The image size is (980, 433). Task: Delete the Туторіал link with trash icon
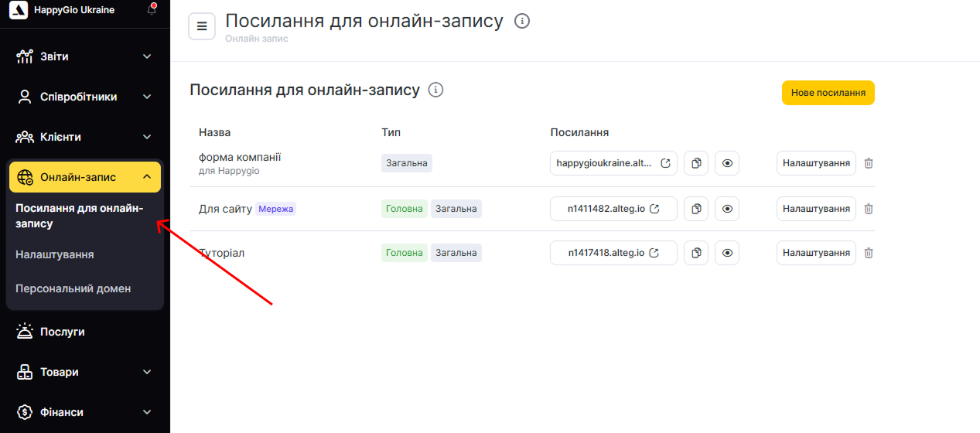(x=869, y=253)
